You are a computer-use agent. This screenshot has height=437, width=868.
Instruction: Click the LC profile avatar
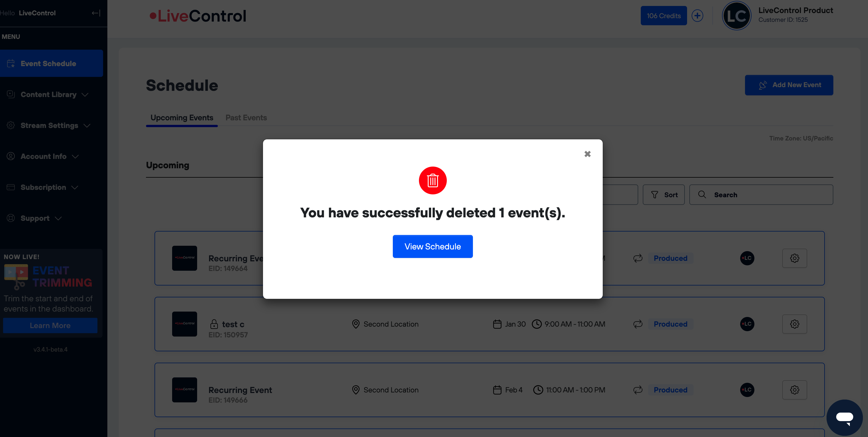point(736,16)
